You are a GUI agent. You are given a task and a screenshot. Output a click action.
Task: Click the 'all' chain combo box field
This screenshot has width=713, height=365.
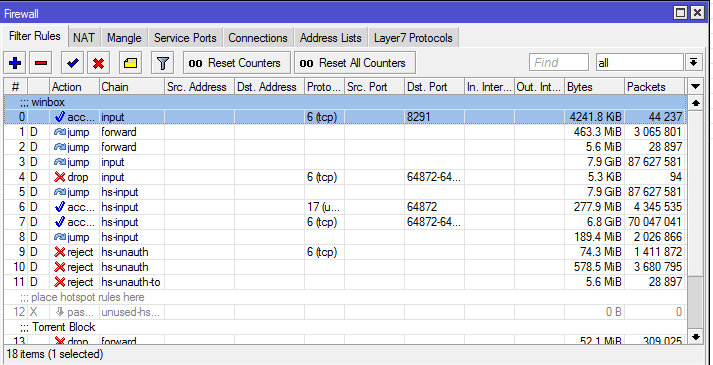pyautogui.click(x=639, y=62)
